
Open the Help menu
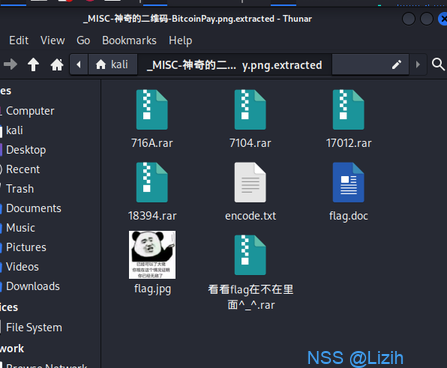[180, 41]
